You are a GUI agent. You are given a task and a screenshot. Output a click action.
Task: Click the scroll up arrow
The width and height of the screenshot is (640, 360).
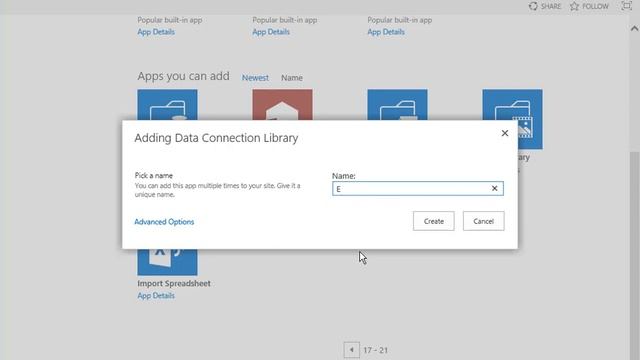point(634,29)
